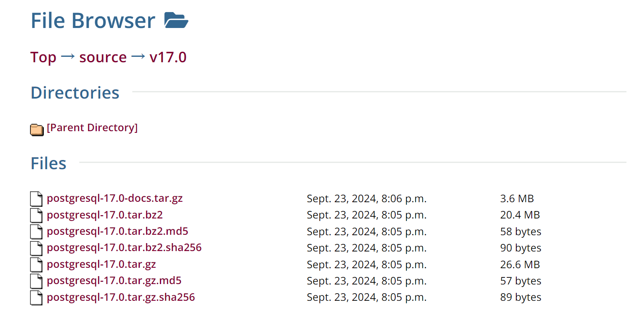Click file icon beside postgresql-17.0.tar.bz2.md5

click(36, 232)
